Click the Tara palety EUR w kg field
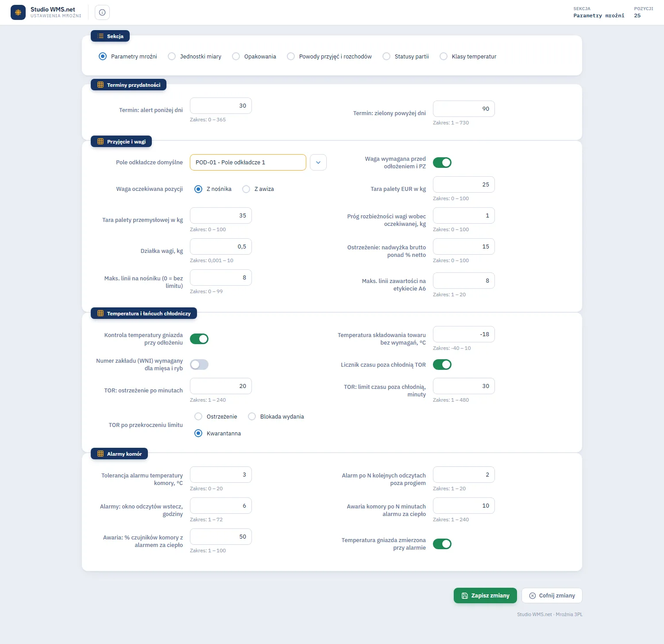Screen dimensions: 664x644 [x=464, y=185]
